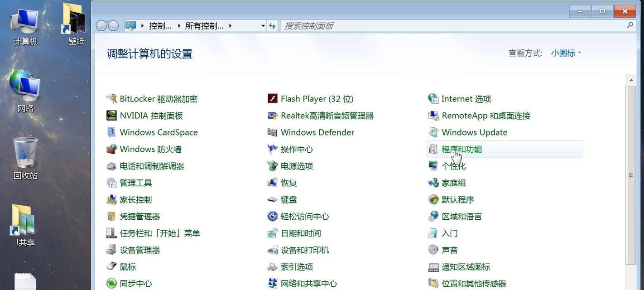Select the 回收站 desktop icon

coord(25,158)
